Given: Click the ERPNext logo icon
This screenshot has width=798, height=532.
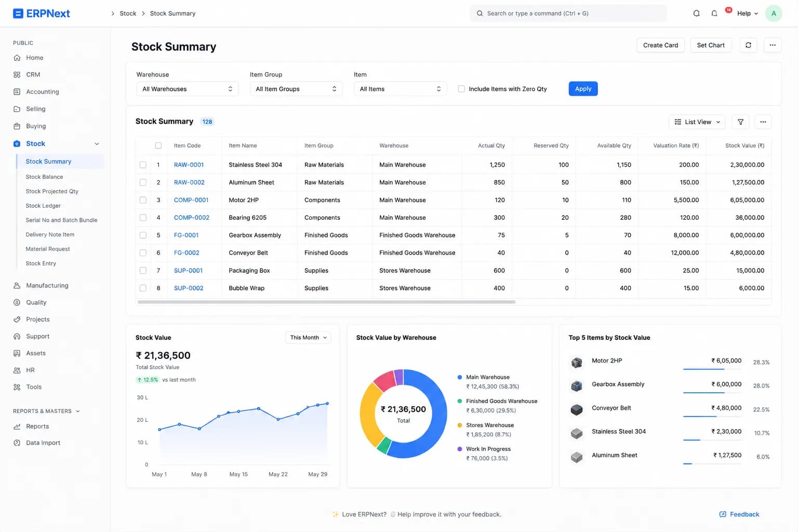Looking at the screenshot, I should [x=18, y=14].
